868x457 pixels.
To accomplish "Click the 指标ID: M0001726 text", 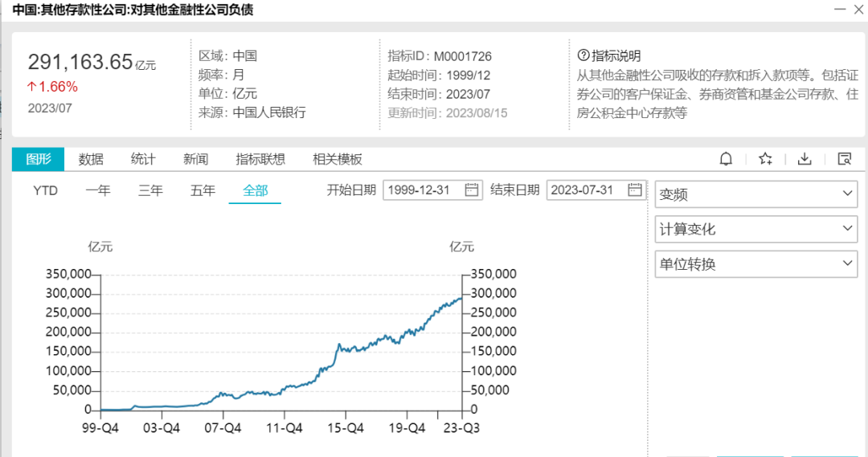I will pos(440,56).
